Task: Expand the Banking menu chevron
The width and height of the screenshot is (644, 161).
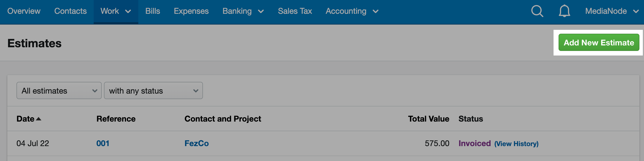Action: tap(261, 11)
